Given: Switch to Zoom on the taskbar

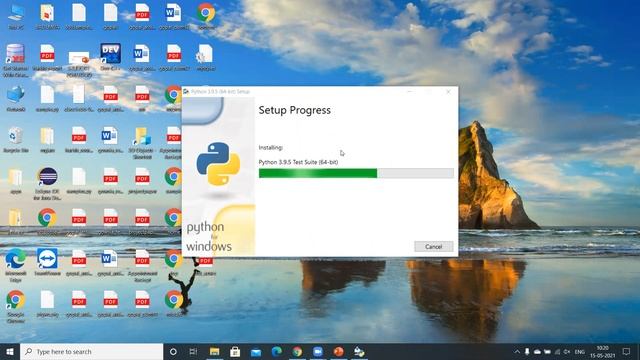Looking at the screenshot, I should [318, 351].
